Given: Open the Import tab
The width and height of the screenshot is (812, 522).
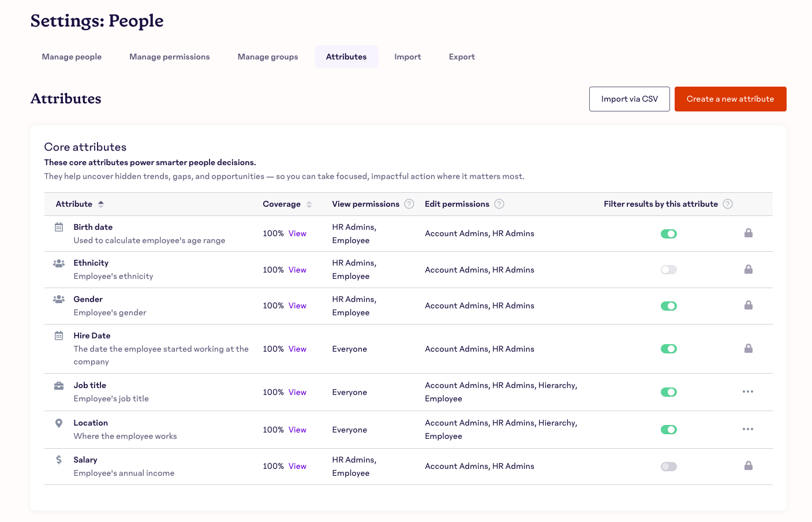Looking at the screenshot, I should pyautogui.click(x=407, y=57).
